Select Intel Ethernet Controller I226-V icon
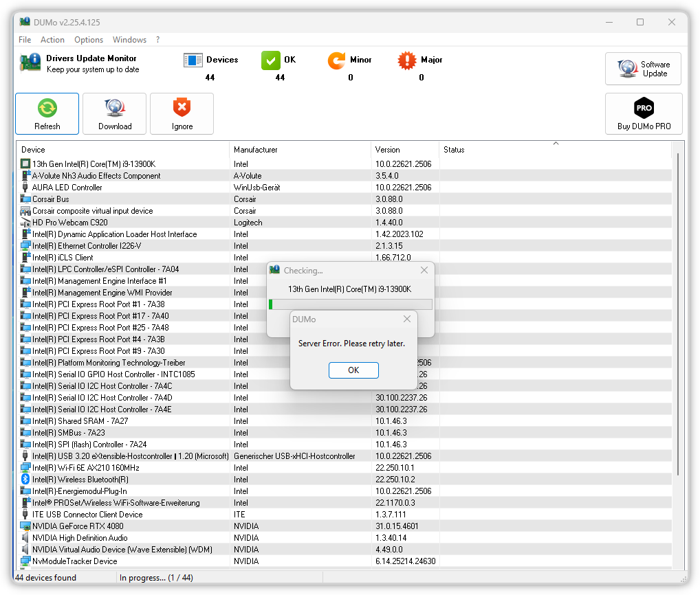The image size is (700, 595). pyautogui.click(x=25, y=246)
